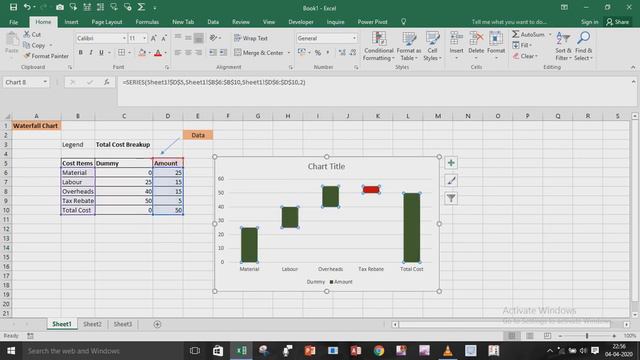Open the Fill menu in the Editing group
The width and height of the screenshot is (640, 360).
pyautogui.click(x=522, y=45)
